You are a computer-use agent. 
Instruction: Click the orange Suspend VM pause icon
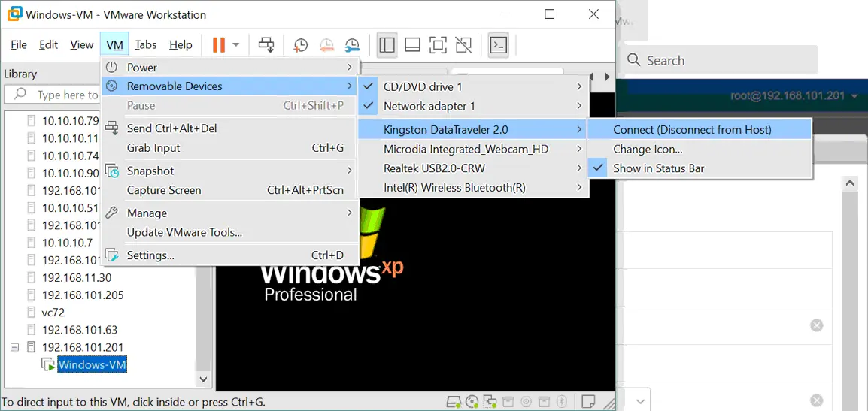point(219,45)
